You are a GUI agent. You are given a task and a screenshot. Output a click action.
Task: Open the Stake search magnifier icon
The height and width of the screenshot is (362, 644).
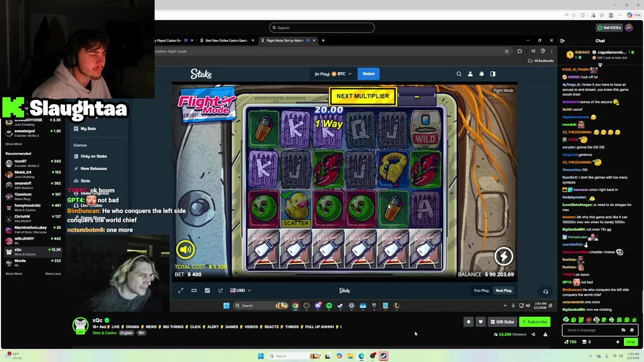459,74
